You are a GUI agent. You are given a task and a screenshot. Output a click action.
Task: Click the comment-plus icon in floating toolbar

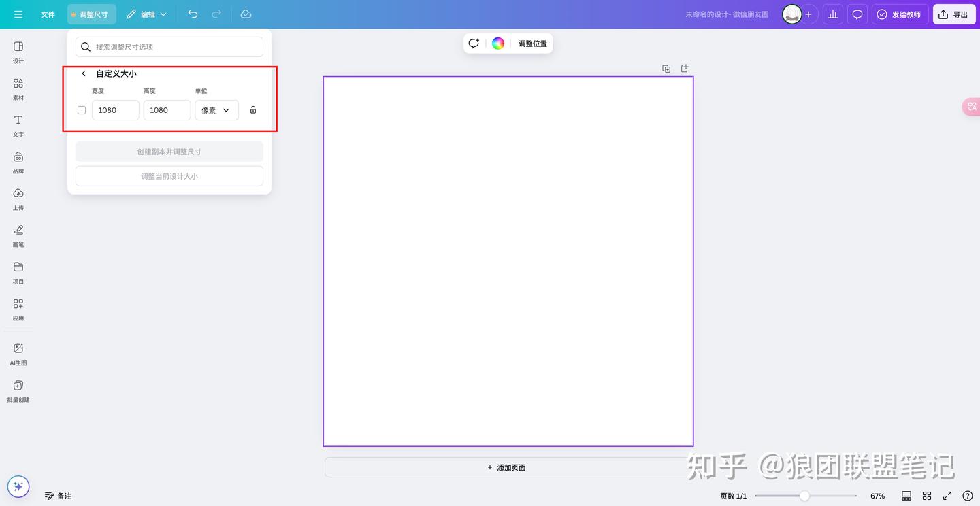(474, 44)
